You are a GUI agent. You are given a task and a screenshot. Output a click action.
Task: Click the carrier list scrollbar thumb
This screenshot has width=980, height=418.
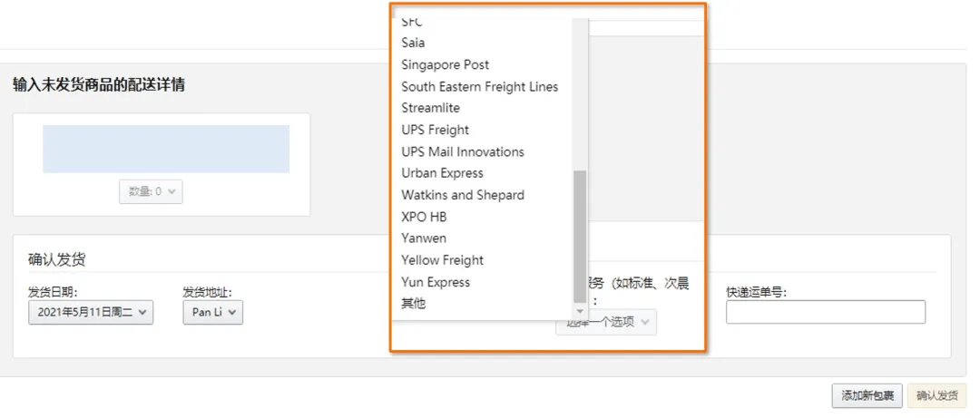point(580,236)
